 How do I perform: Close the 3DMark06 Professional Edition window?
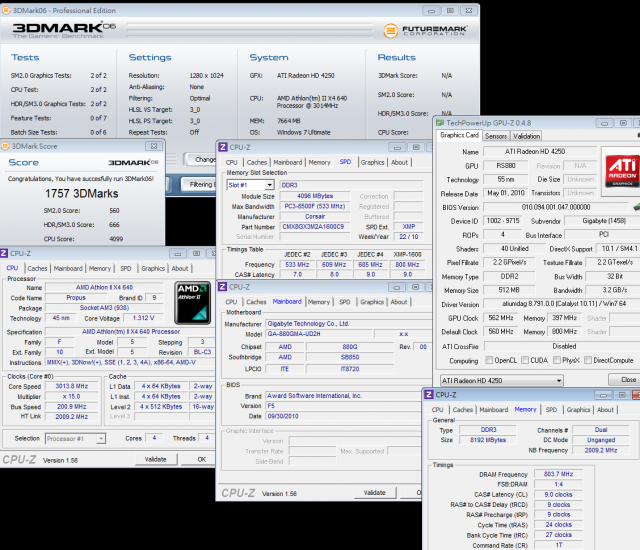pos(469,11)
